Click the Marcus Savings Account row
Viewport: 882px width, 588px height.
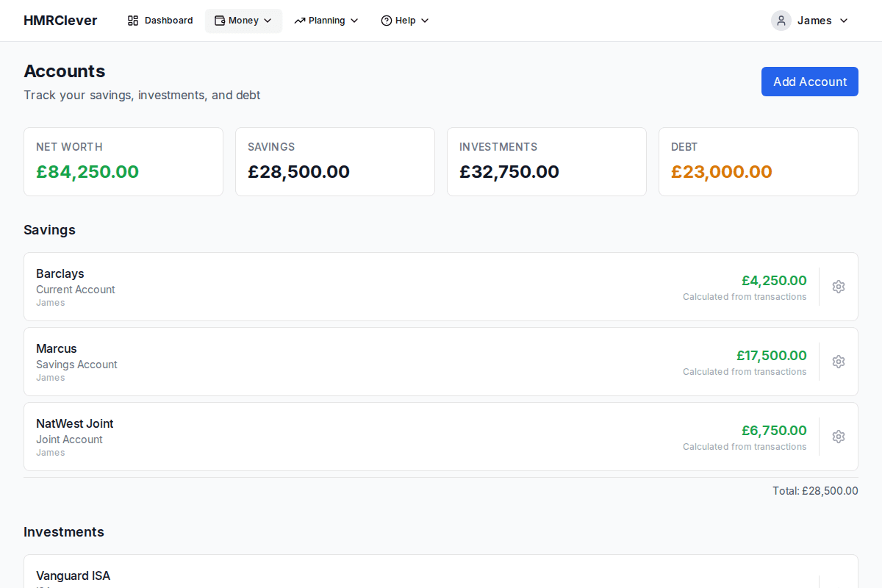pos(367,362)
